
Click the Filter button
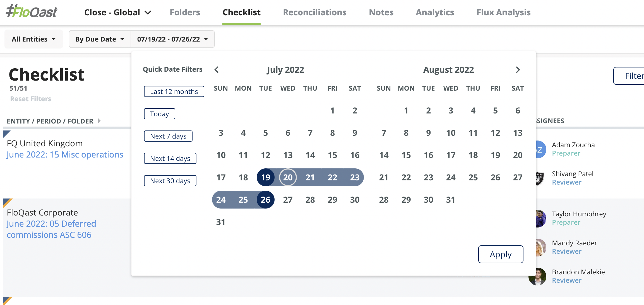[629, 76]
